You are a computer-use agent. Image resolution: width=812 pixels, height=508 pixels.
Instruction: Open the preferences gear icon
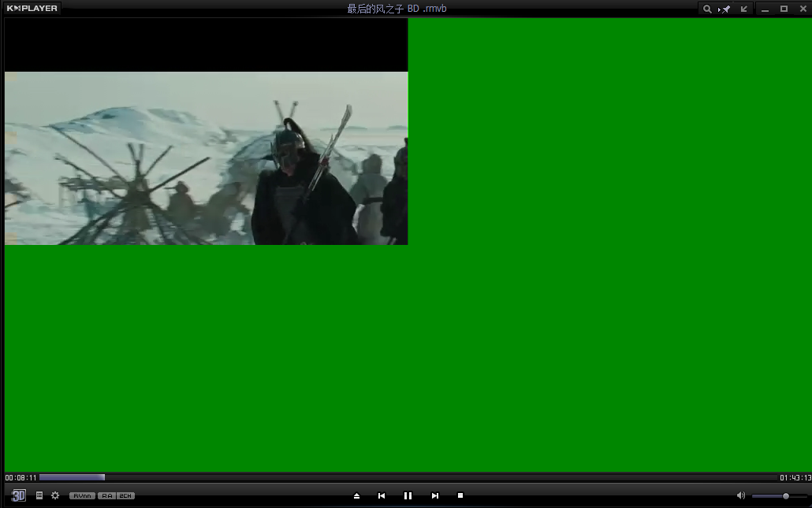(x=54, y=495)
